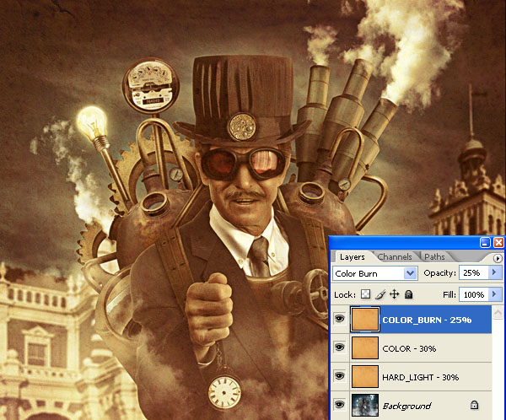The width and height of the screenshot is (506, 420).
Task: Minimize the Layers palette window
Action: [x=485, y=242]
